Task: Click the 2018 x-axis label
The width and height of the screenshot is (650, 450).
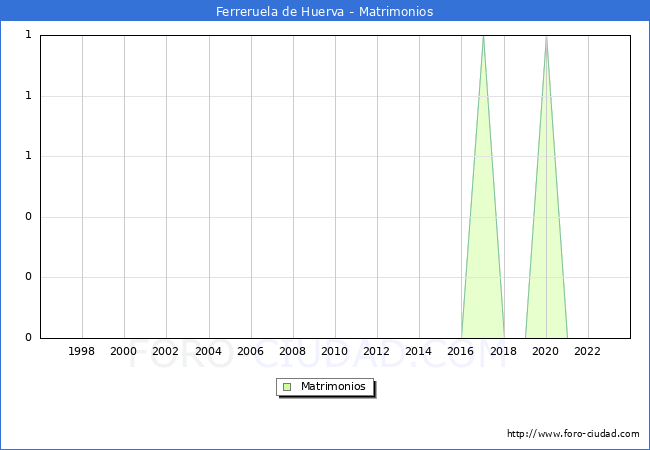Action: point(504,351)
